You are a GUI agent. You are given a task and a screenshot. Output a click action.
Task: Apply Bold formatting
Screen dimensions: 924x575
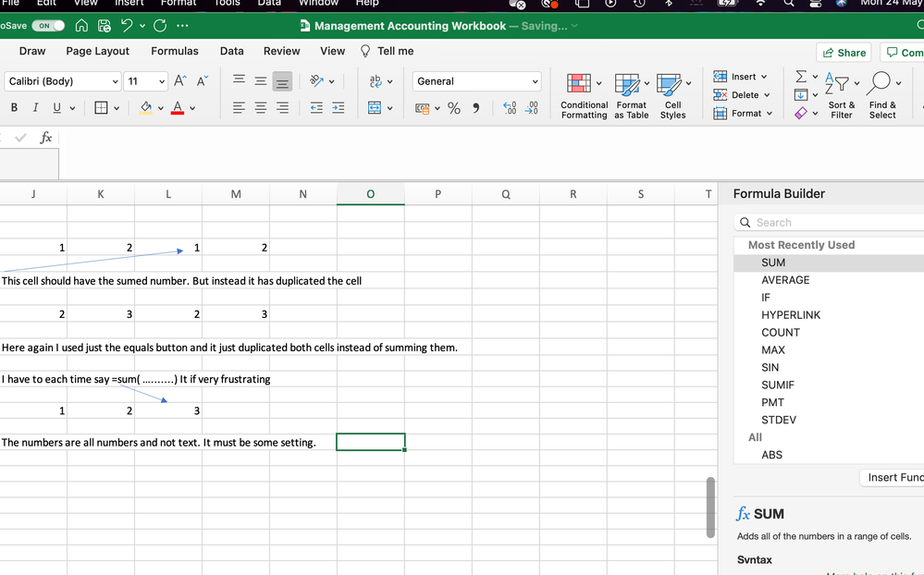point(14,107)
